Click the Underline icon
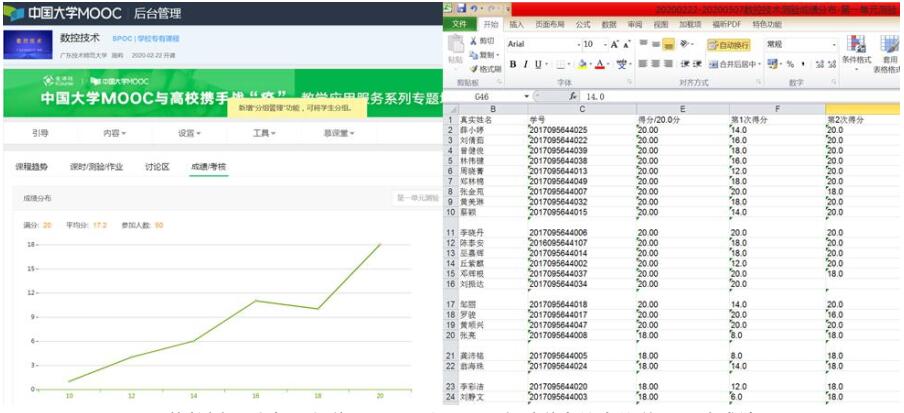 (539, 64)
